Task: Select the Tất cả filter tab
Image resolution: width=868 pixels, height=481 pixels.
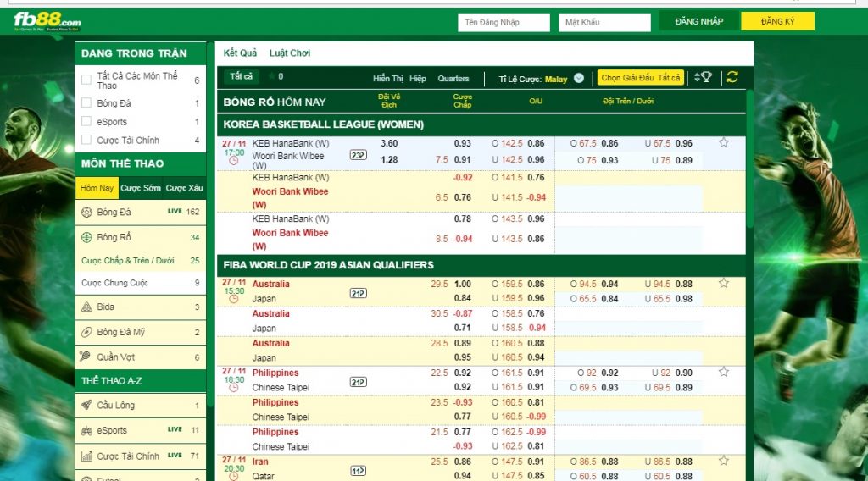Action: point(242,76)
